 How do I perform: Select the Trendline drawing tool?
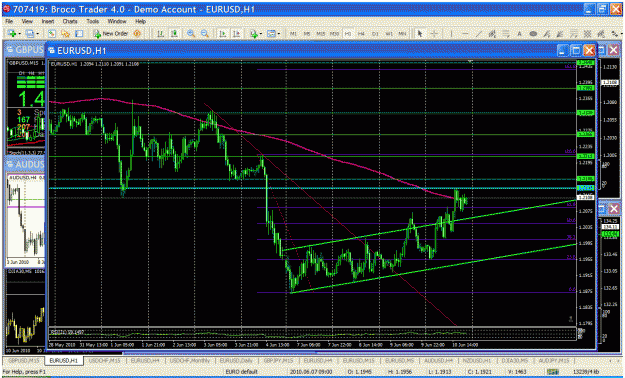click(x=479, y=34)
